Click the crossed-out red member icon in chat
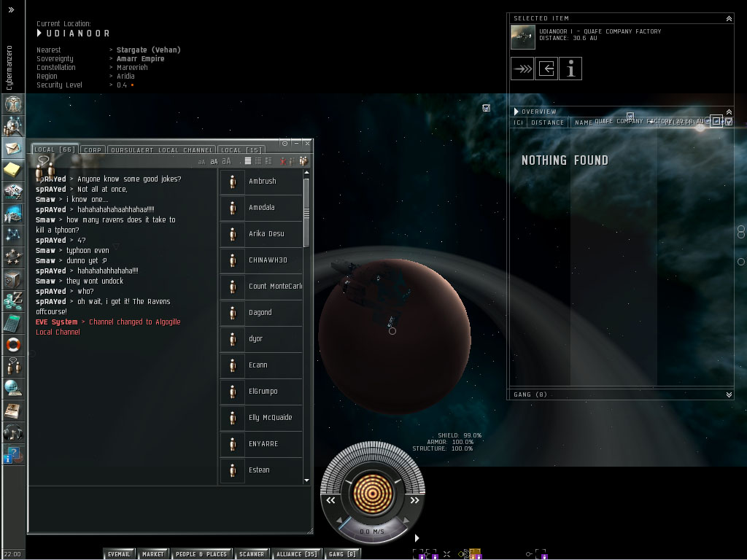 (x=284, y=161)
